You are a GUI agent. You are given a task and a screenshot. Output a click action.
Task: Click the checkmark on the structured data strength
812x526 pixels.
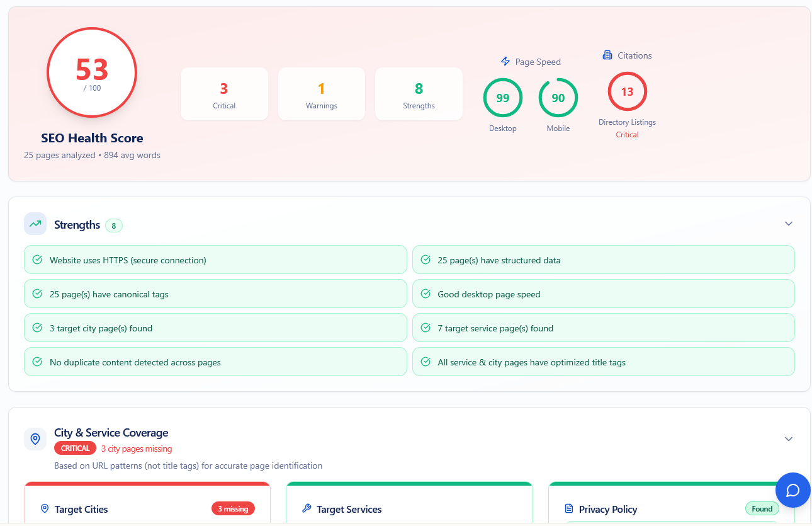[x=427, y=260]
